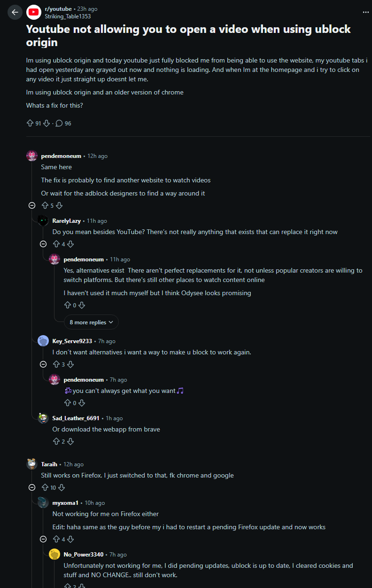Upvote the main post
Image resolution: width=372 pixels, height=588 pixels.
click(x=30, y=123)
